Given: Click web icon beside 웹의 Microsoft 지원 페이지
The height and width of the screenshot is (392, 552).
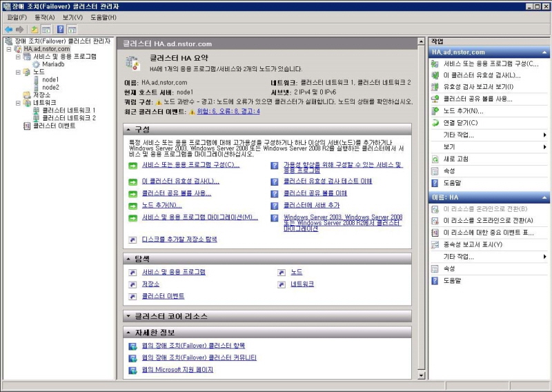Looking at the screenshot, I should [x=132, y=370].
